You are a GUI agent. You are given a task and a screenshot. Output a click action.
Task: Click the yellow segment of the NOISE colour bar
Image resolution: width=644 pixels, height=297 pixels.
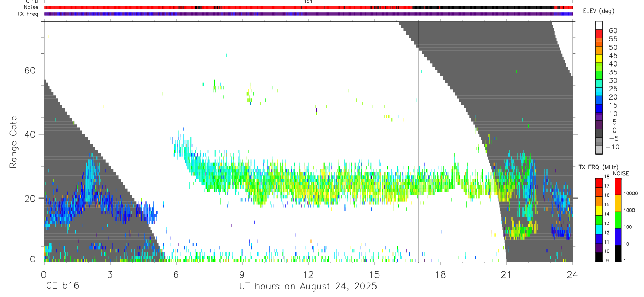pyautogui.click(x=618, y=203)
